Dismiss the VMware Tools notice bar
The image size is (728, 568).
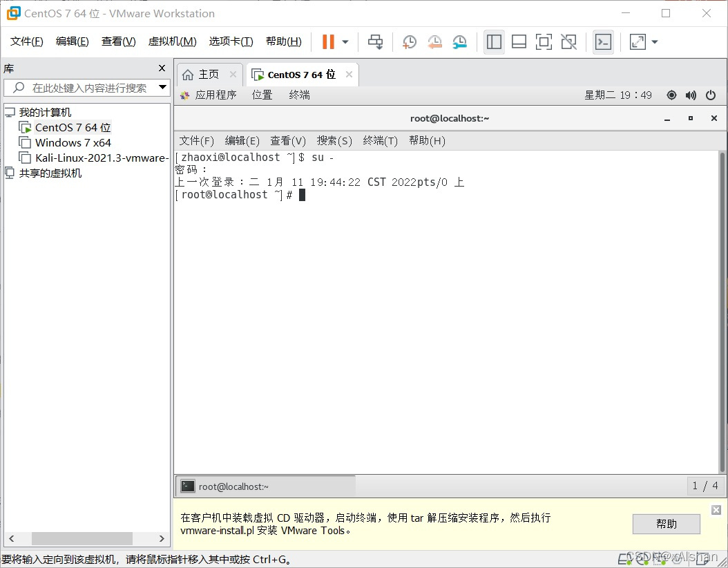[716, 510]
